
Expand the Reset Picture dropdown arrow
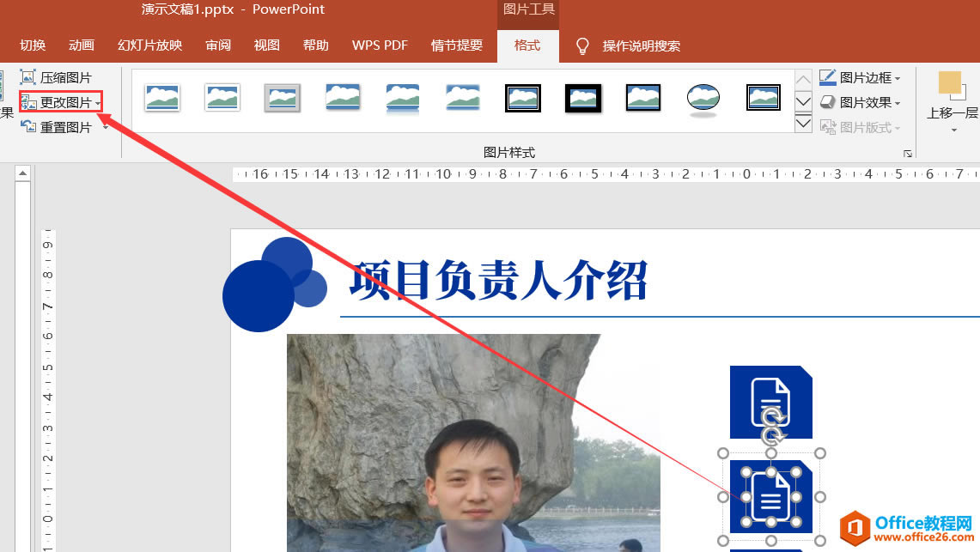[106, 126]
